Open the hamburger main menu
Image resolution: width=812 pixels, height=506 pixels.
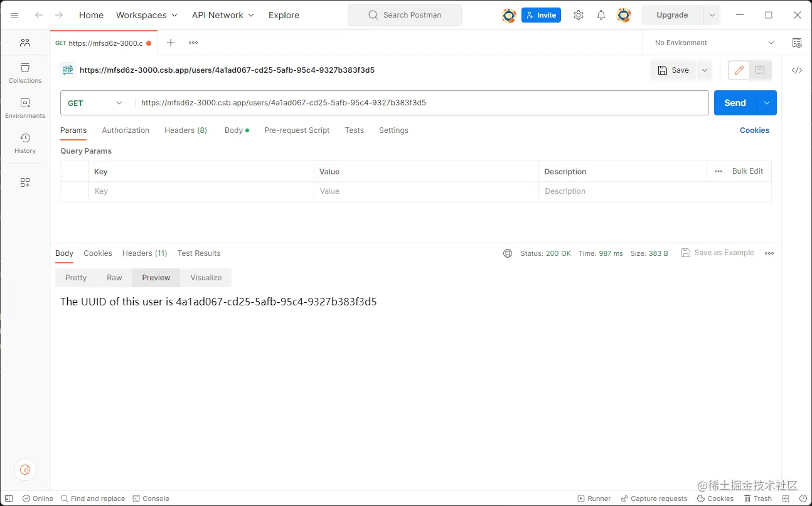point(14,15)
